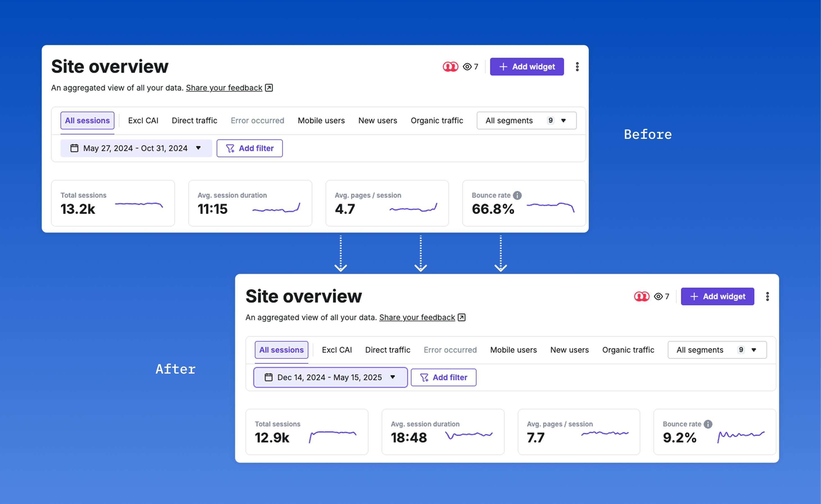Open the May 27 - Oct 31, 2024 date dropdown
Image resolution: width=821 pixels, height=504 pixels.
(x=136, y=148)
